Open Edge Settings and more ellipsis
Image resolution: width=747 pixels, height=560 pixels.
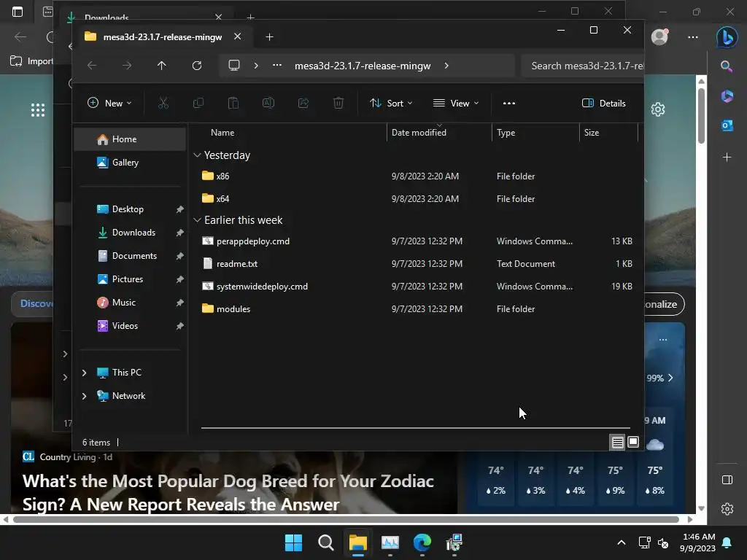[693, 36]
